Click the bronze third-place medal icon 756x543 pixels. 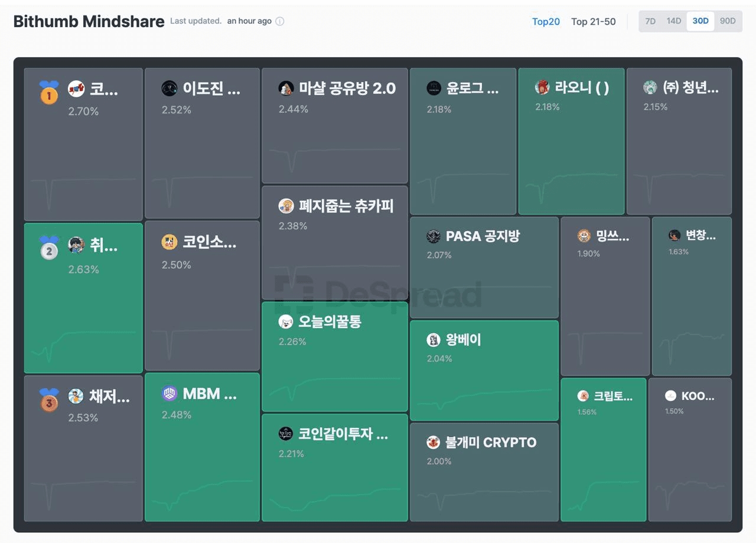pyautogui.click(x=49, y=399)
